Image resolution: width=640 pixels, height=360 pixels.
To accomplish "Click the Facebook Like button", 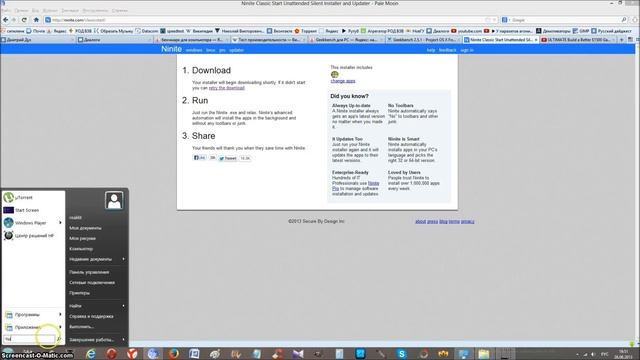I will click(x=200, y=158).
